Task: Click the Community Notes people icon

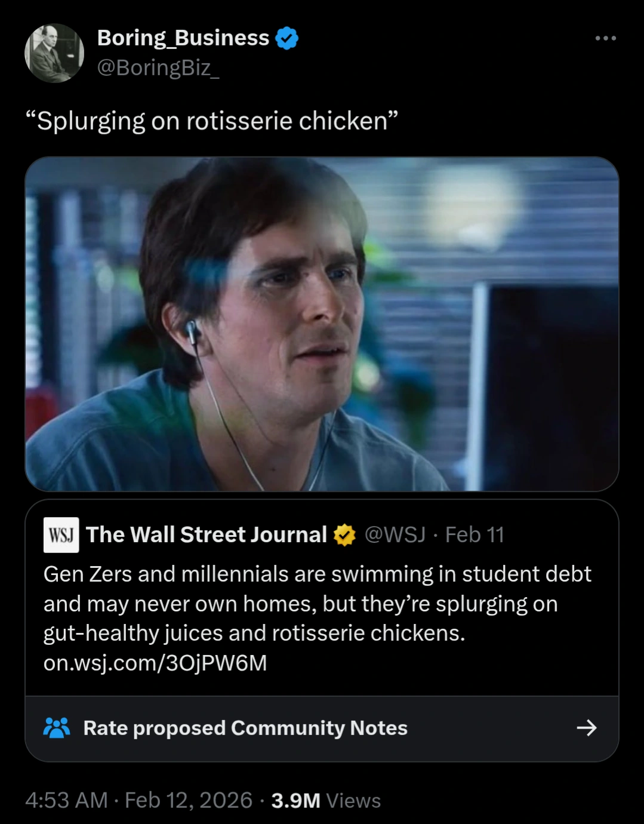Action: (57, 728)
